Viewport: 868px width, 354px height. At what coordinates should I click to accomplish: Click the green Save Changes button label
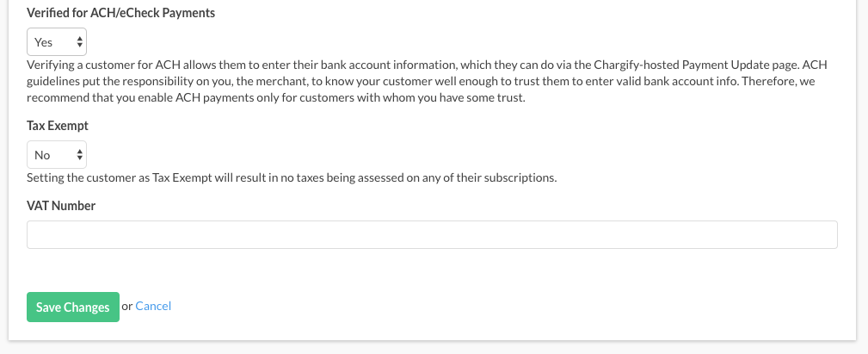click(72, 307)
